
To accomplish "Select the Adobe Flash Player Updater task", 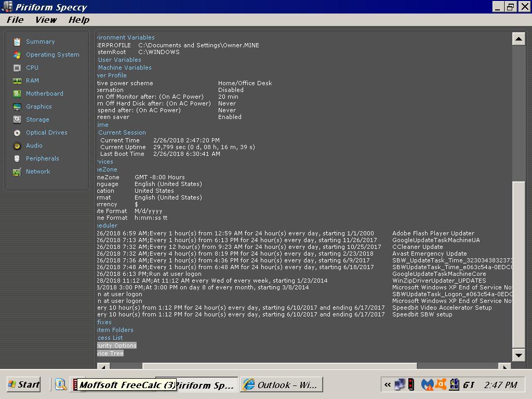I will [433, 233].
